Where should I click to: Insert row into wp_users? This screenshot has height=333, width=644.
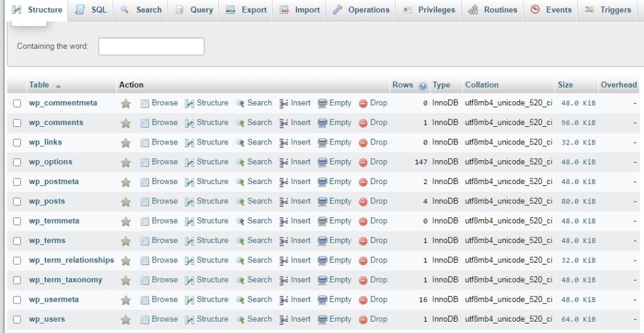click(x=295, y=319)
